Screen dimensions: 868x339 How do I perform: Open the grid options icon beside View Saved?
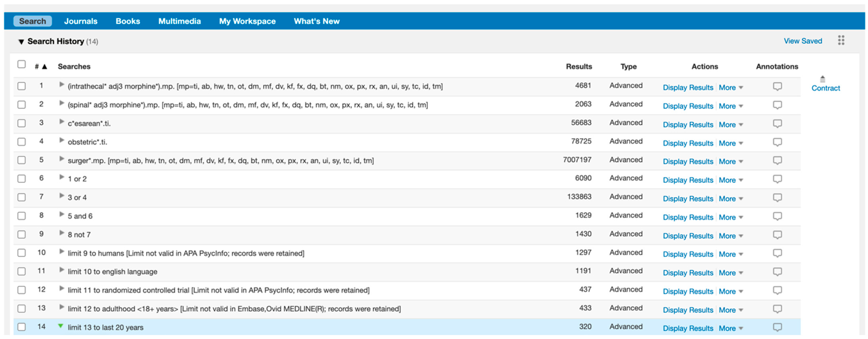pyautogui.click(x=841, y=40)
